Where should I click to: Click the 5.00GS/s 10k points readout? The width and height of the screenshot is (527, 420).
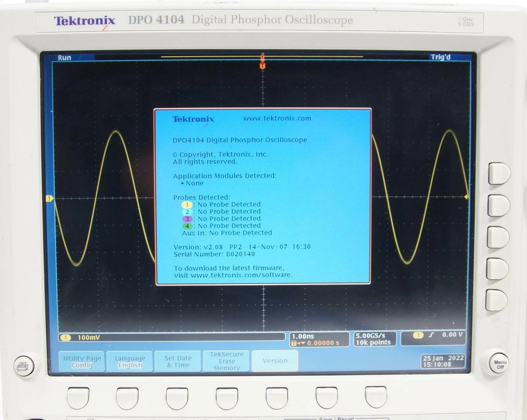tap(375, 339)
